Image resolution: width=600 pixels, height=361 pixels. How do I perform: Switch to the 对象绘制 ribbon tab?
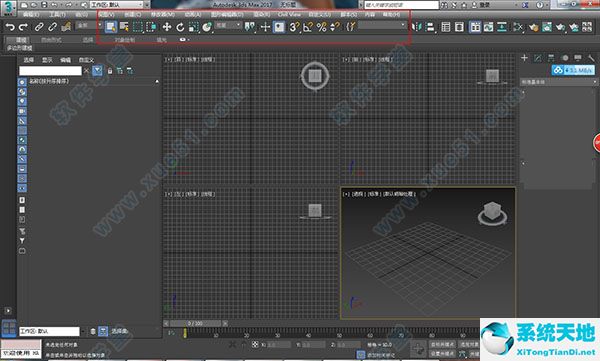click(125, 39)
